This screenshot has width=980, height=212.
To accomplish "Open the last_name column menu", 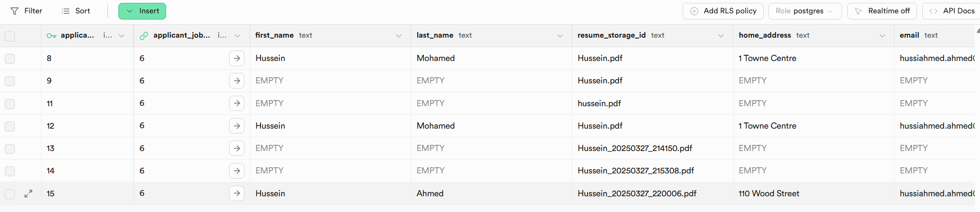I will pyautogui.click(x=560, y=36).
